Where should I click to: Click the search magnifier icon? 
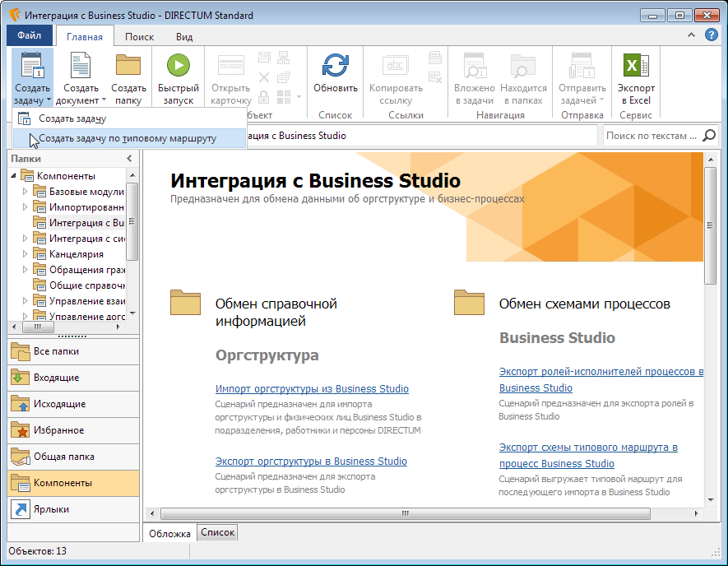(x=709, y=136)
